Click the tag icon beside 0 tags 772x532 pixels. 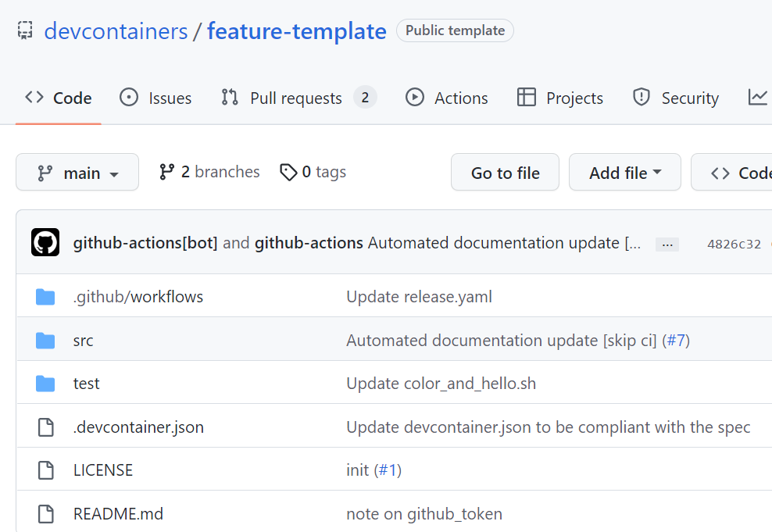click(x=289, y=171)
